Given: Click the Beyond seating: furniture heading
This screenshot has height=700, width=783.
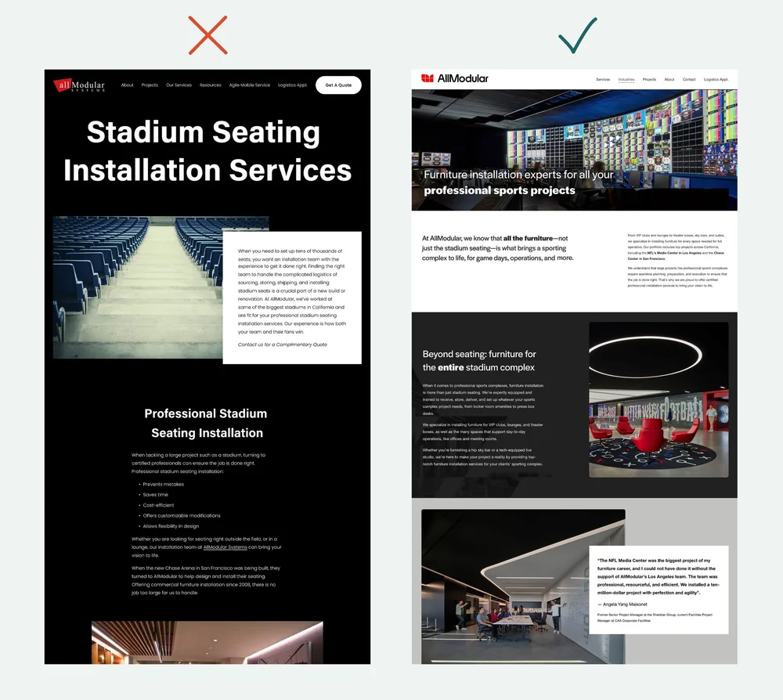Looking at the screenshot, I should (x=479, y=360).
